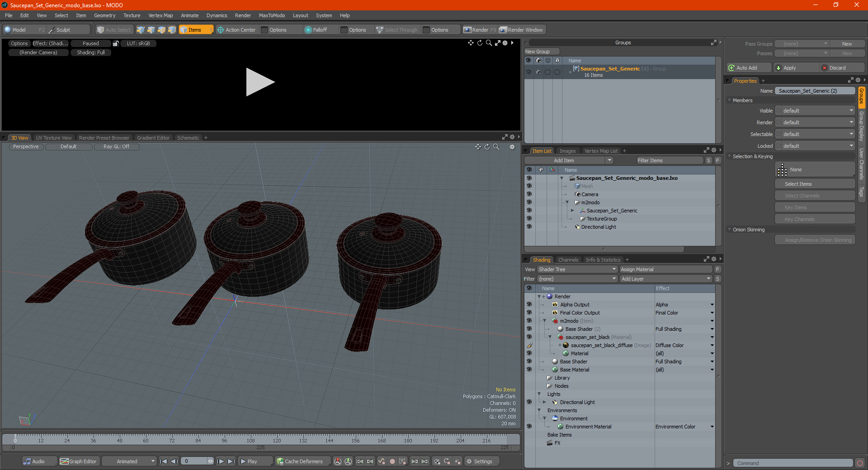
Task: Step to previous frame
Action: [x=174, y=461]
